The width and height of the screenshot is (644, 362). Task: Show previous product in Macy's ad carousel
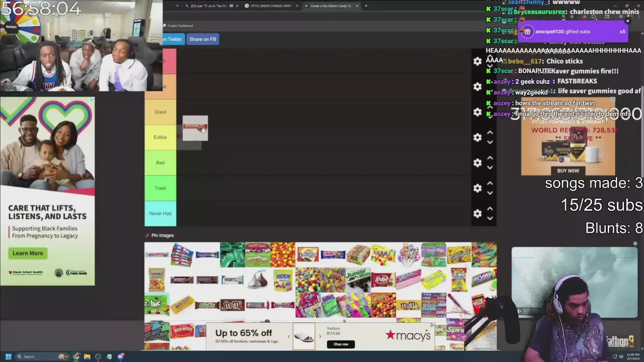click(x=289, y=336)
